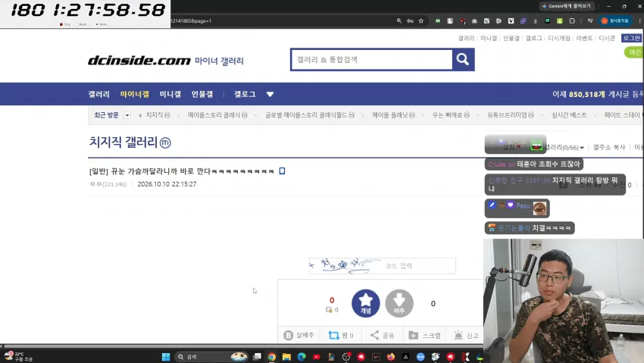Open 글로벌 메이플스토리 클래식월드 recent link
The width and height of the screenshot is (644, 363).
pyautogui.click(x=310, y=115)
